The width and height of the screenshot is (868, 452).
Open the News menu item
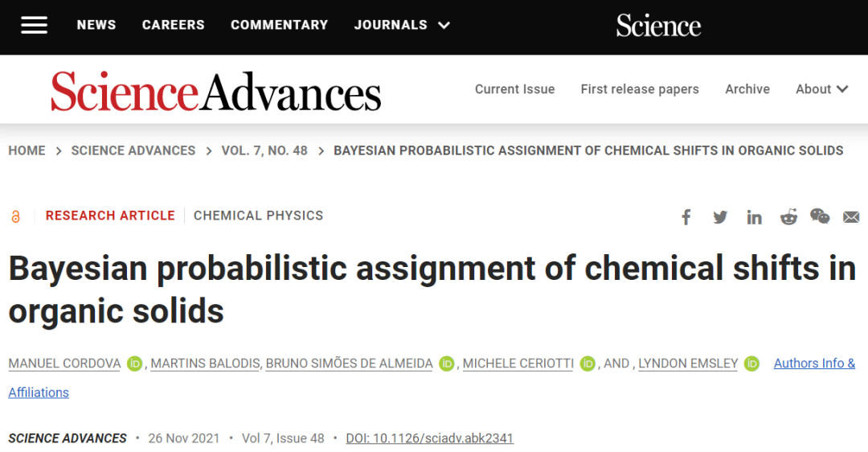point(96,25)
